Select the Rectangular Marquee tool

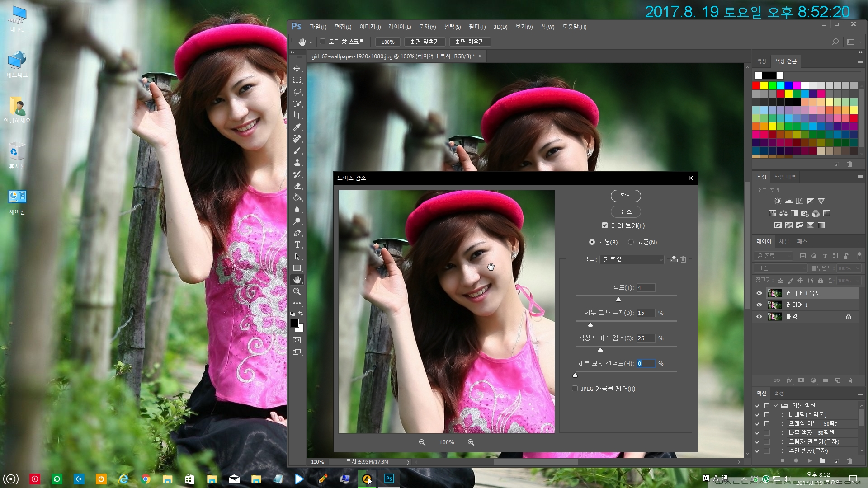coord(297,80)
